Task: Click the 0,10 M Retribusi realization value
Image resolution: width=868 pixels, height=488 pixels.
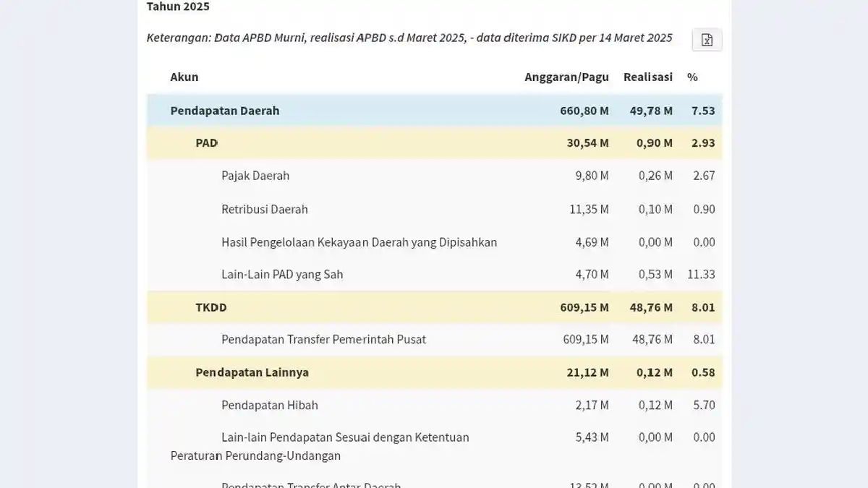Action: 655,209
